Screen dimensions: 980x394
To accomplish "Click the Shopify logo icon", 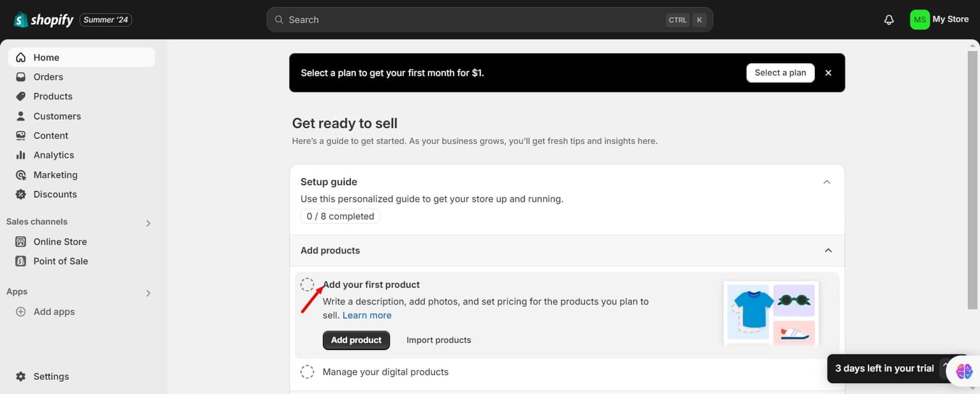I will click(21, 20).
